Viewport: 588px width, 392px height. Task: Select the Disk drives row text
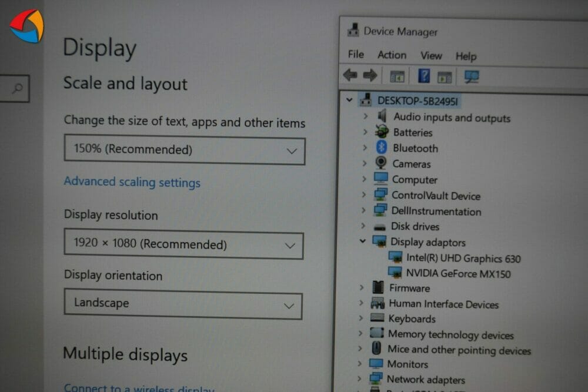[x=415, y=226]
